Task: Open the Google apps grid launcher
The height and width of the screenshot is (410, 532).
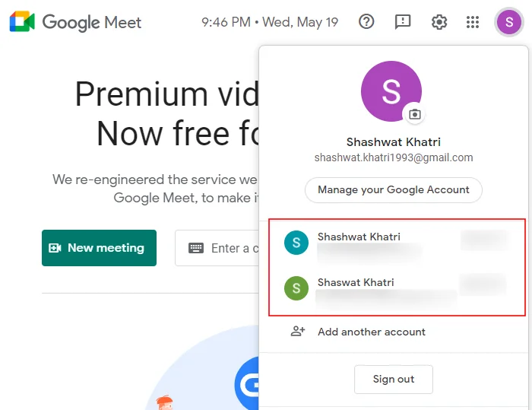Action: click(472, 22)
